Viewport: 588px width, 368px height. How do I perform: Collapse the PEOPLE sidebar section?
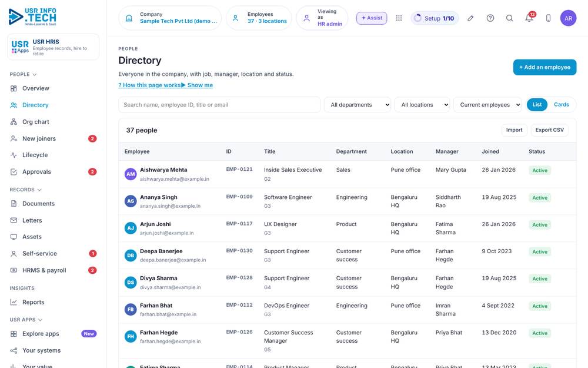click(x=24, y=74)
